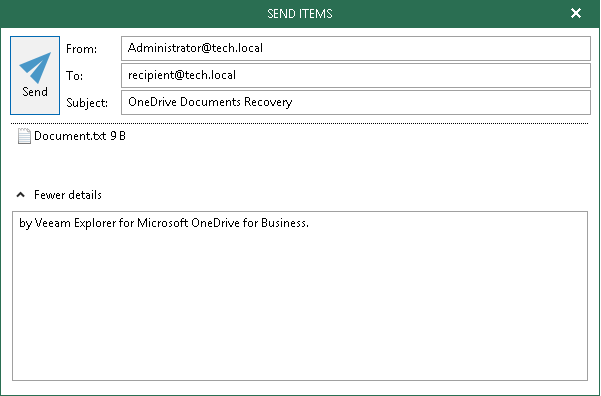Click the 'Subject:' label
This screenshot has width=601, height=396.
[x=87, y=103]
